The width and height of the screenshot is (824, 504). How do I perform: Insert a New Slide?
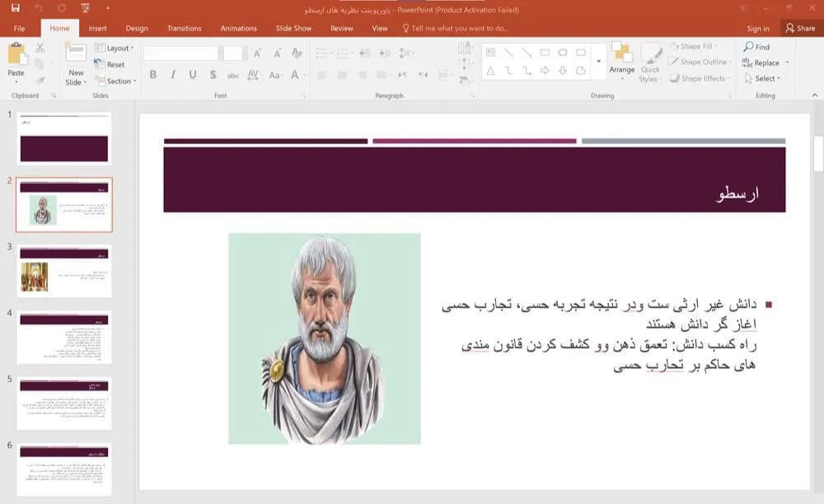click(x=76, y=64)
